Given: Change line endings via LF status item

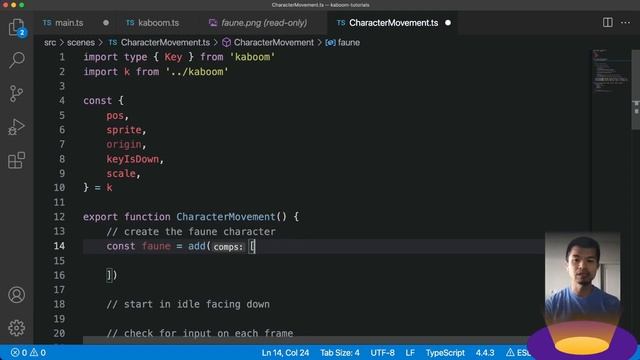Looking at the screenshot, I should 410,353.
